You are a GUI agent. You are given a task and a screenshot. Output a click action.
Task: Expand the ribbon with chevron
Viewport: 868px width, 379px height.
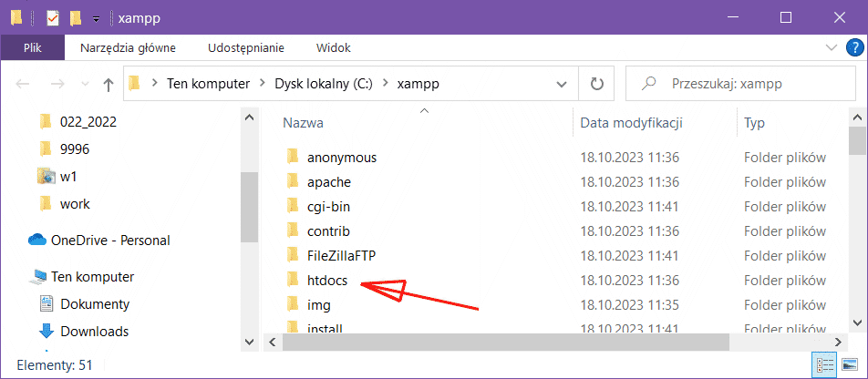click(x=831, y=47)
